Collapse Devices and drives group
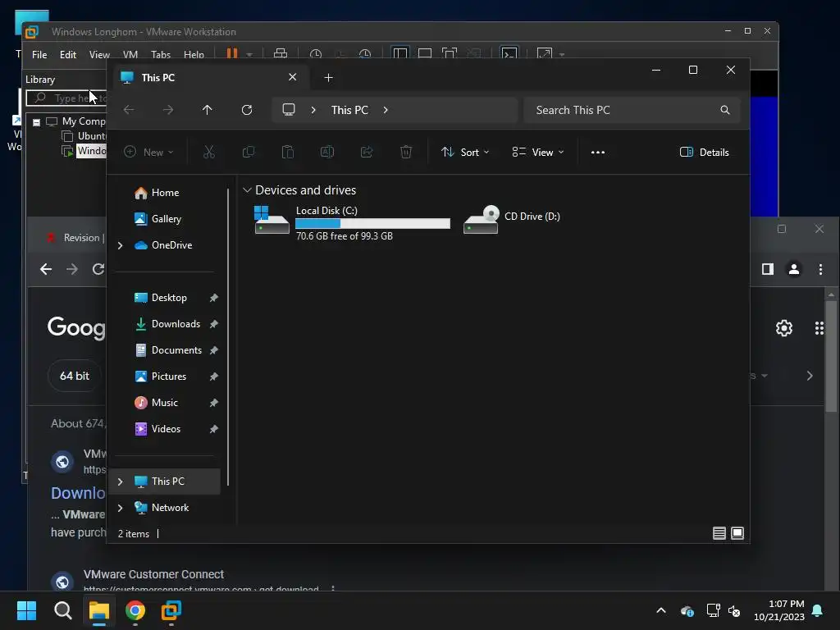This screenshot has width=840, height=630. click(247, 190)
